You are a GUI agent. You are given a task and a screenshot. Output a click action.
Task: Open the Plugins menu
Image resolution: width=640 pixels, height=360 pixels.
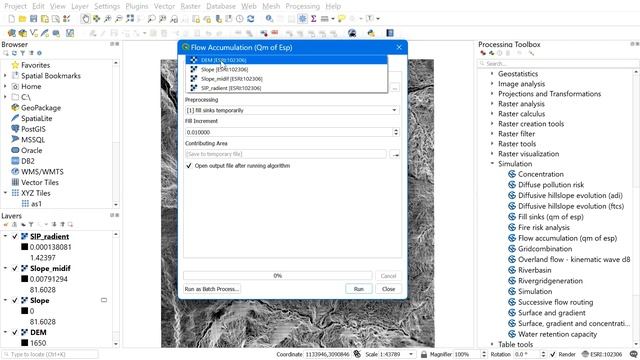[137, 6]
